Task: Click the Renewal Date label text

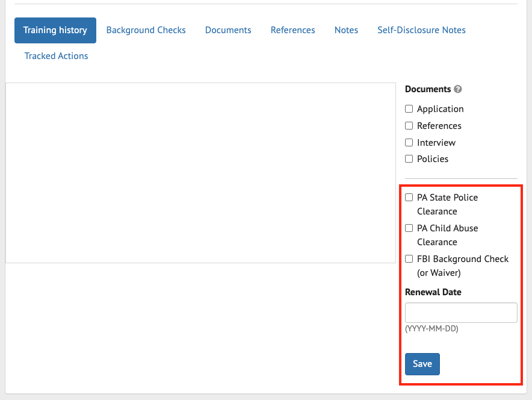Action: 433,292
